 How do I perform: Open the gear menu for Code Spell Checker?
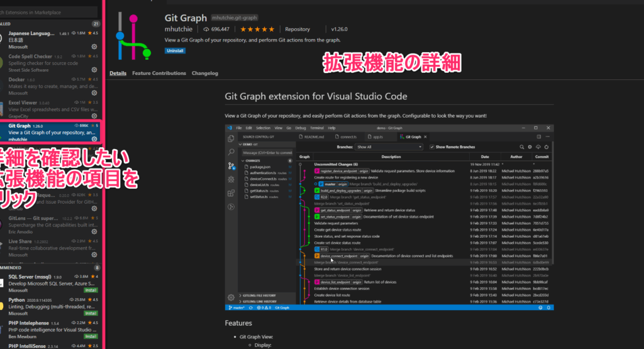94,70
